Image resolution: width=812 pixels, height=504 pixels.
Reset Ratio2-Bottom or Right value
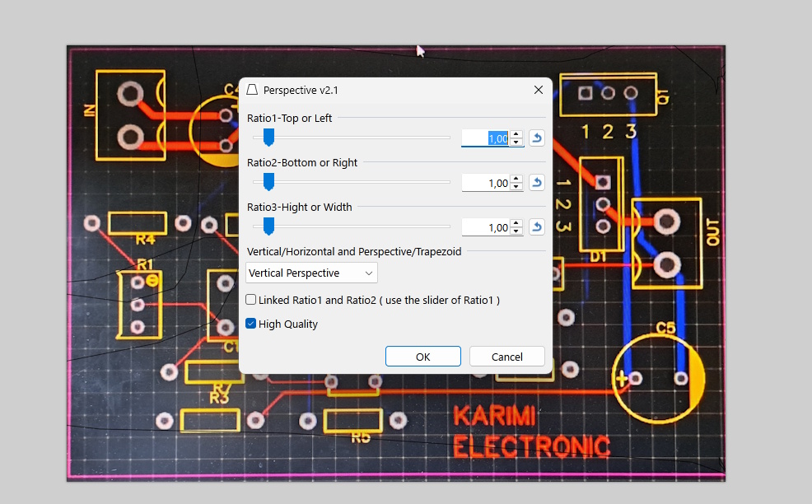536,183
